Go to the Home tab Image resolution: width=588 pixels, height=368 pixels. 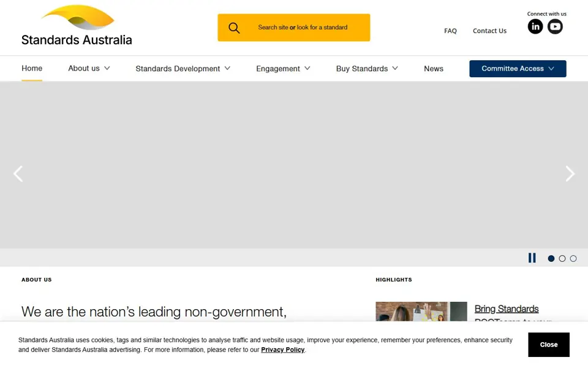(32, 68)
